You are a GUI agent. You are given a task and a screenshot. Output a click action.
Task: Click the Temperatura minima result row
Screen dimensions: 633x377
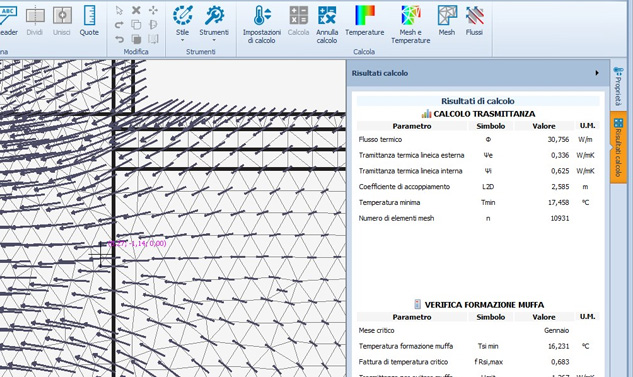pyautogui.click(x=478, y=203)
